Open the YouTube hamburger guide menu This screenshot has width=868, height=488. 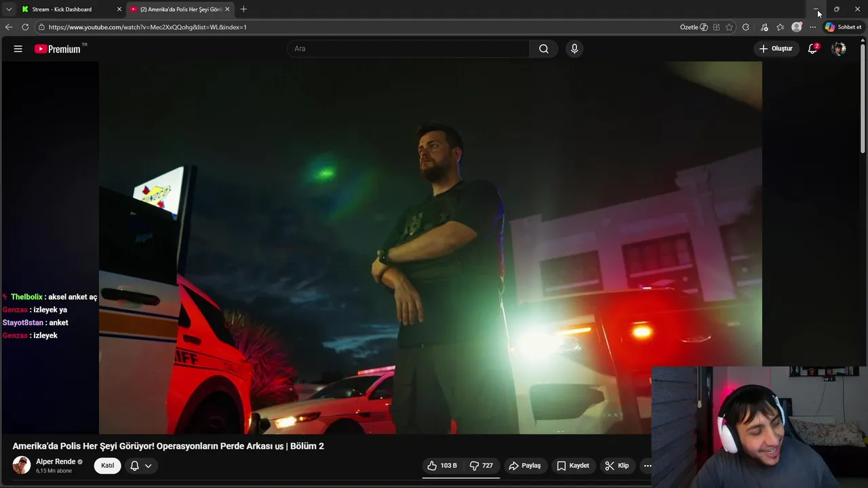click(18, 49)
